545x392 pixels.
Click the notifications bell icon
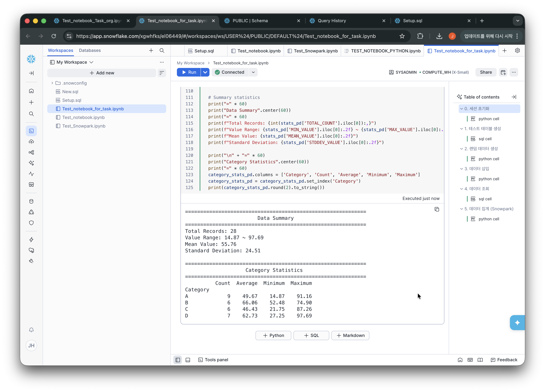[x=31, y=330]
